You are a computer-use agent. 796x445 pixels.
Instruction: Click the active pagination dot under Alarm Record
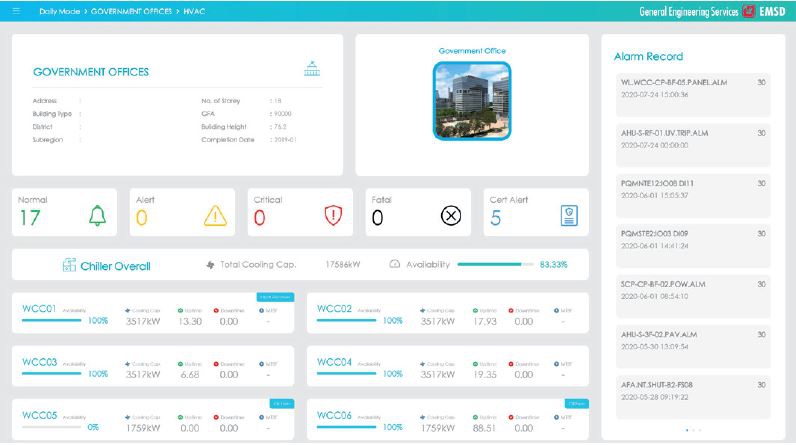(x=687, y=430)
